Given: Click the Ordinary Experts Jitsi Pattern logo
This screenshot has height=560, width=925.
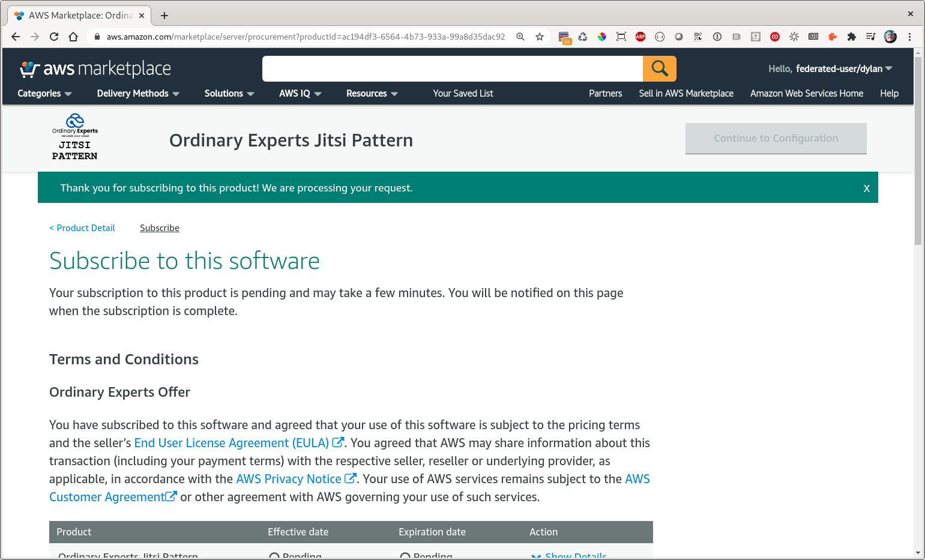Looking at the screenshot, I should 75,137.
